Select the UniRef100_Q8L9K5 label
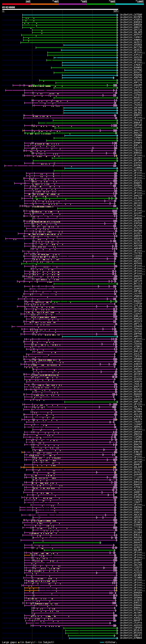Viewport: 146px width, 644px height. coord(131,32)
